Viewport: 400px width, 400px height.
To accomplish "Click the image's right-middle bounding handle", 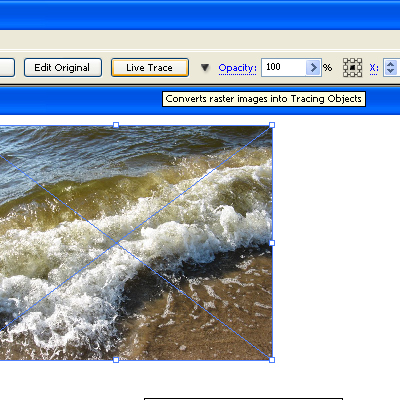I will pos(272,243).
